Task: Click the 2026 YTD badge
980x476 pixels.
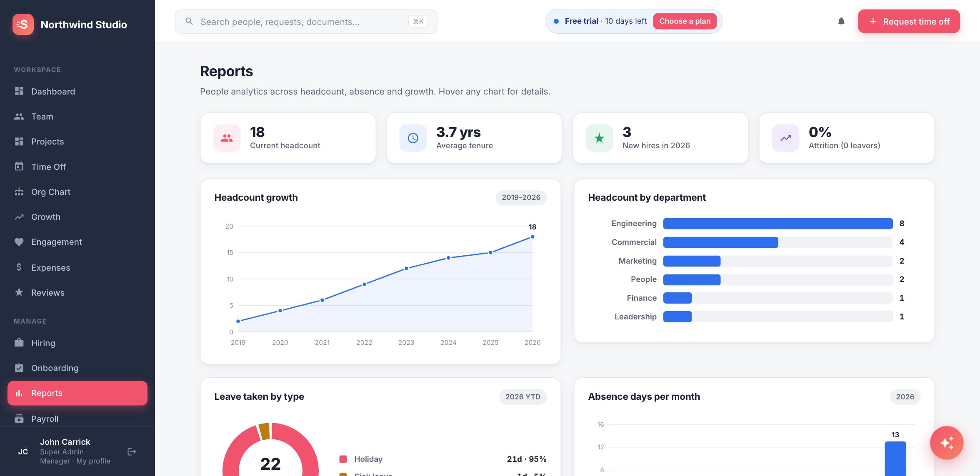Action: coord(522,396)
